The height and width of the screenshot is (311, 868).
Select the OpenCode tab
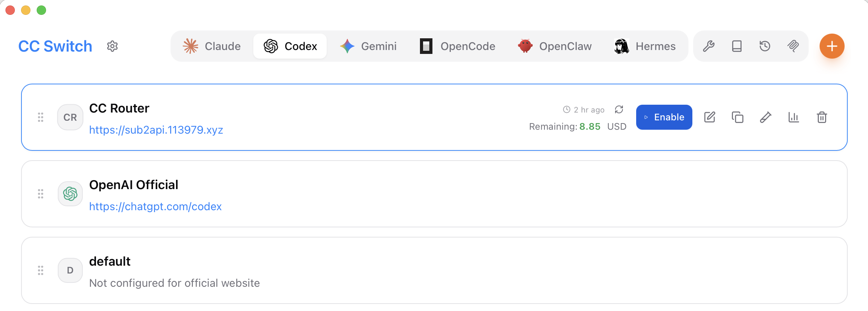tap(457, 46)
